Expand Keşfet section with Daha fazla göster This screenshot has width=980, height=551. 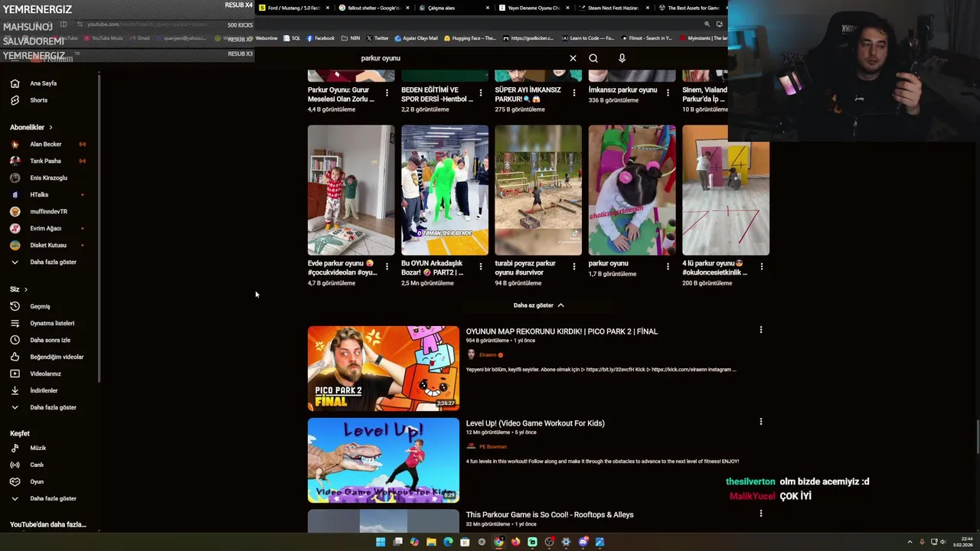coord(53,498)
